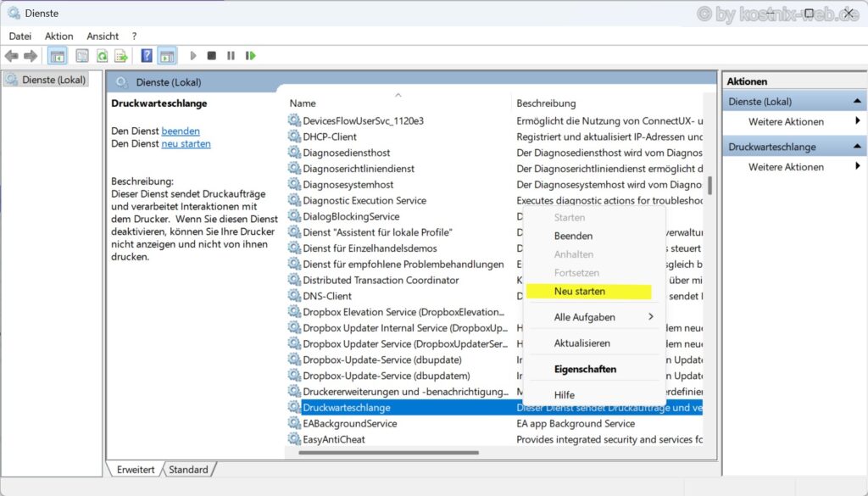Click the Export list toolbar icon
Viewport: 868px width, 496px height.
click(x=120, y=56)
